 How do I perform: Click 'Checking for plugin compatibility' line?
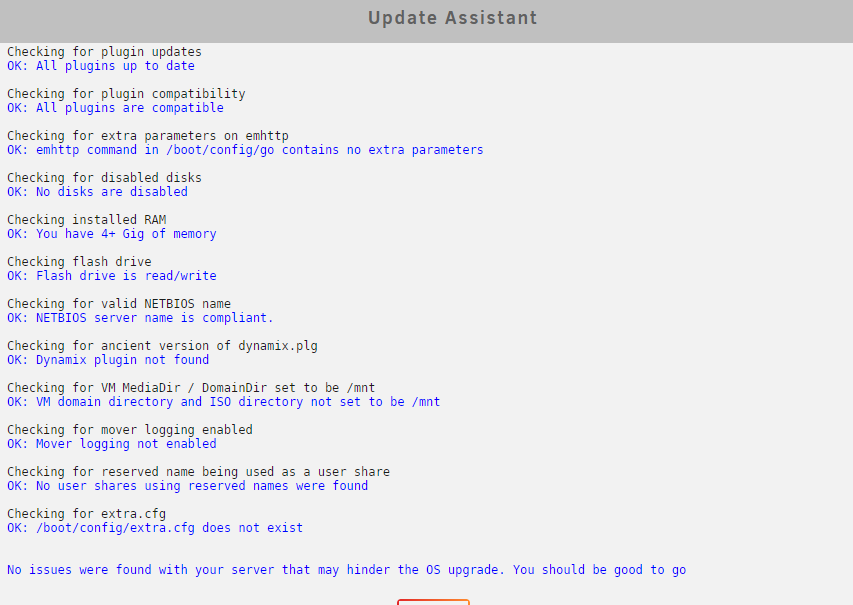point(126,94)
